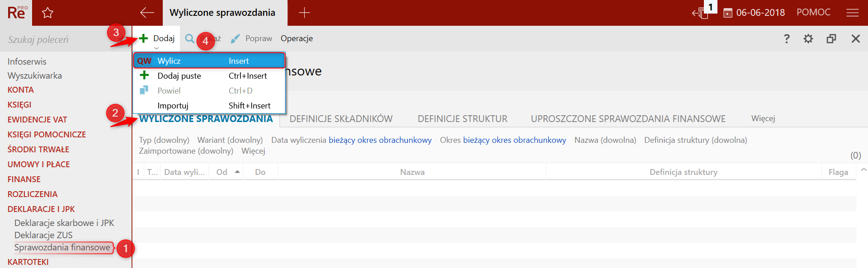The image size is (868, 268).
Task: Sort by the Flaga column header
Action: pyautogui.click(x=838, y=172)
